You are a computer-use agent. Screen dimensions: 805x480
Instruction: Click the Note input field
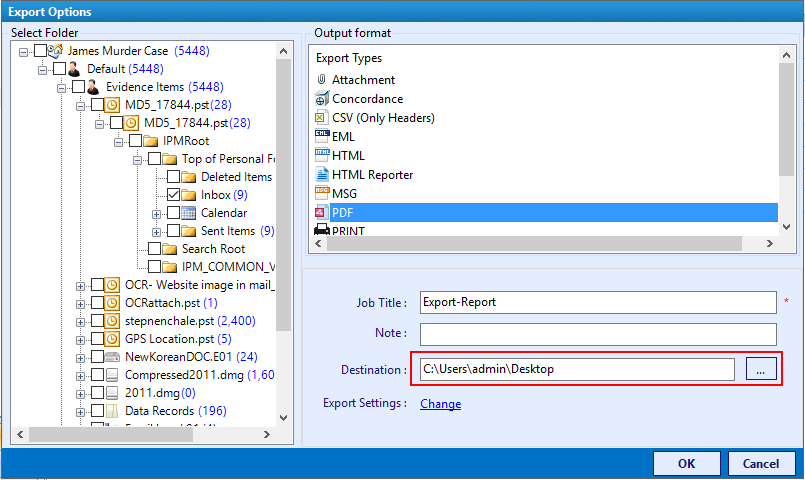point(598,334)
